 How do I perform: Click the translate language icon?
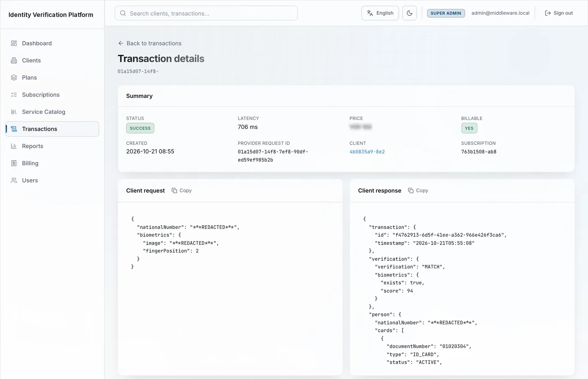[x=370, y=13]
